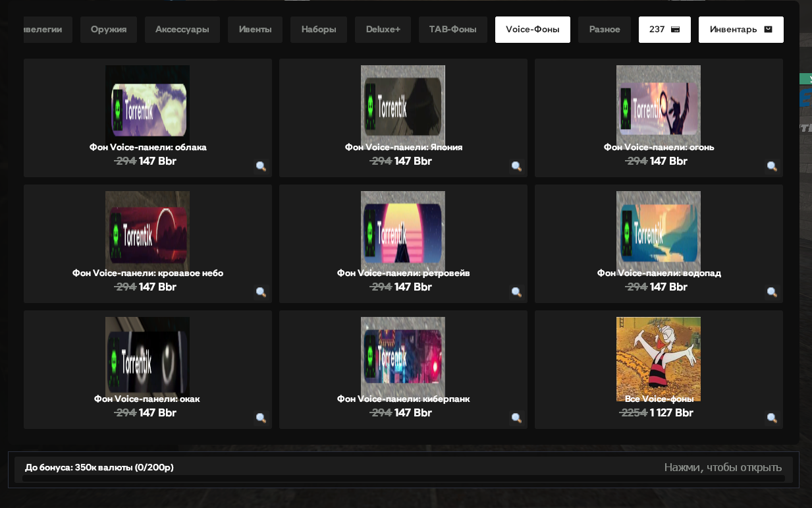The width and height of the screenshot is (812, 508).
Task: Click "До бонуса: 350к валюты" label
Action: [99, 468]
